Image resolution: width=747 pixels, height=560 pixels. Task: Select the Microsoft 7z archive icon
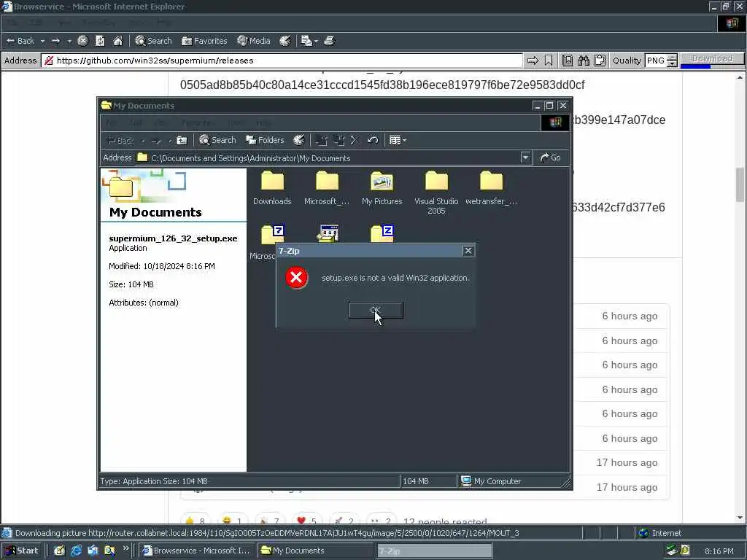point(272,234)
